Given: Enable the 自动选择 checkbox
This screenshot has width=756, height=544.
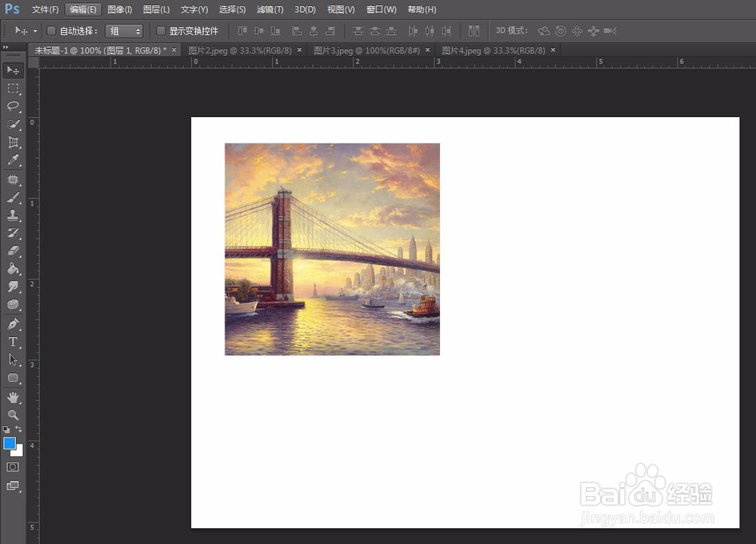Looking at the screenshot, I should [51, 31].
